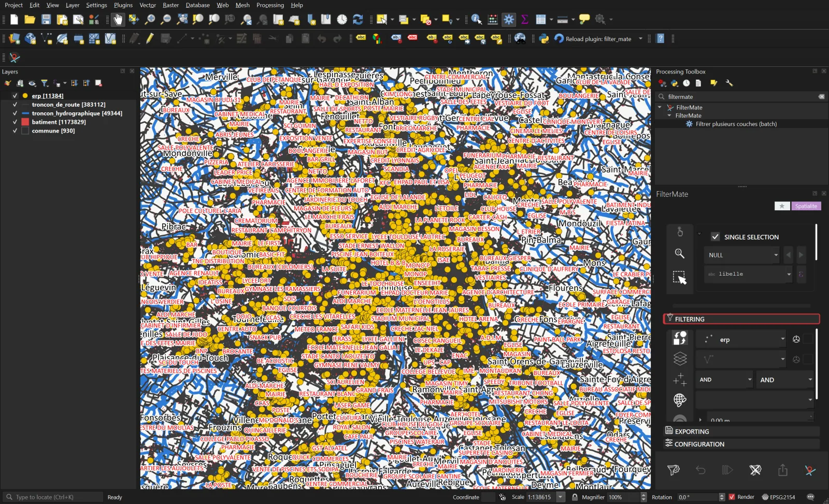Expand the CONFIGURATION section
The height and width of the screenshot is (504, 829).
tap(742, 444)
